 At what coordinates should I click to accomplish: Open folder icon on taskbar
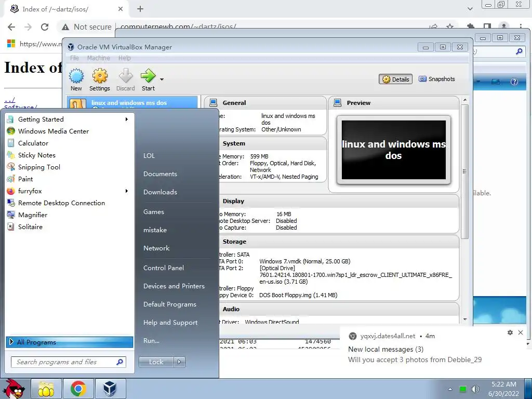point(46,389)
